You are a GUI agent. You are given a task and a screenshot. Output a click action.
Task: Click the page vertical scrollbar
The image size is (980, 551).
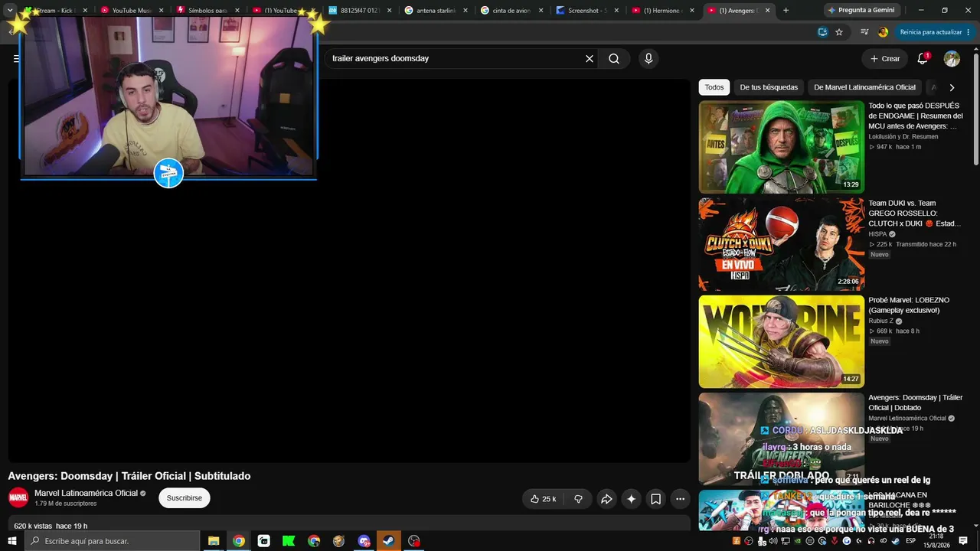[x=975, y=107]
